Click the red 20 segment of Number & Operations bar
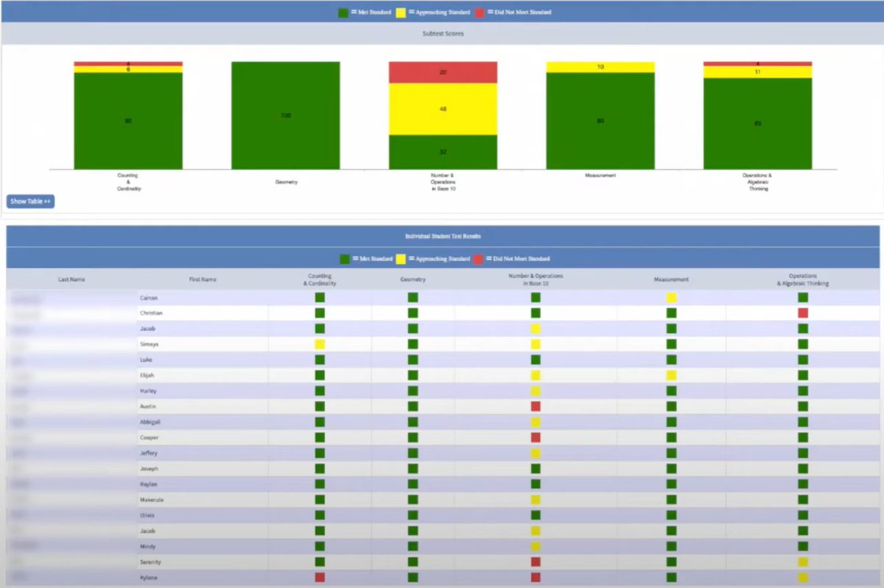The width and height of the screenshot is (884, 588). pyautogui.click(x=443, y=72)
